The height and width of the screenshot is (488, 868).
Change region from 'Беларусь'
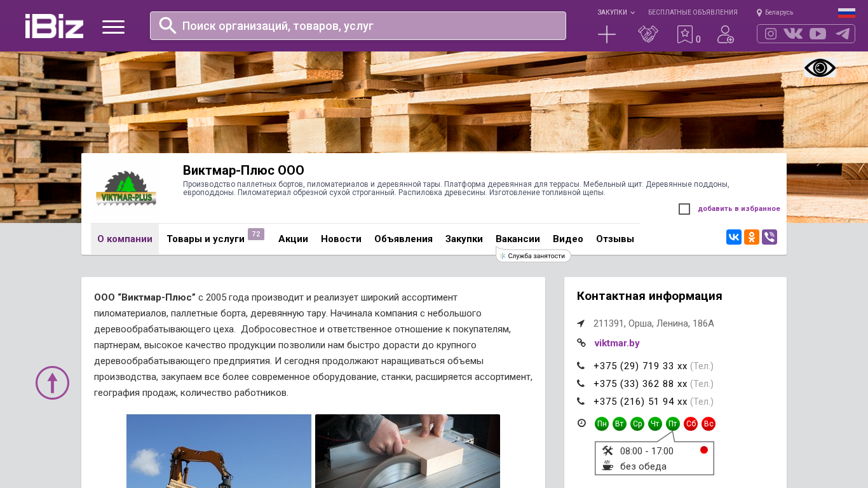pos(775,13)
